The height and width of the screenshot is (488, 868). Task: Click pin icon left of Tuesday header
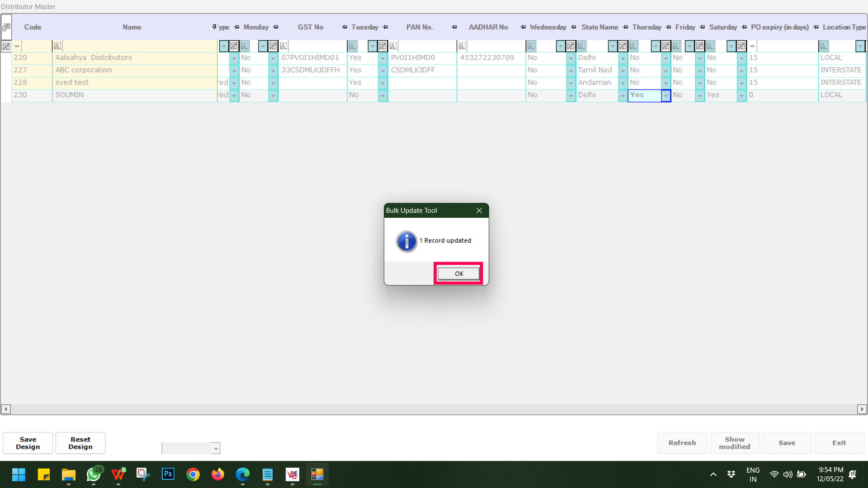pyautogui.click(x=344, y=27)
